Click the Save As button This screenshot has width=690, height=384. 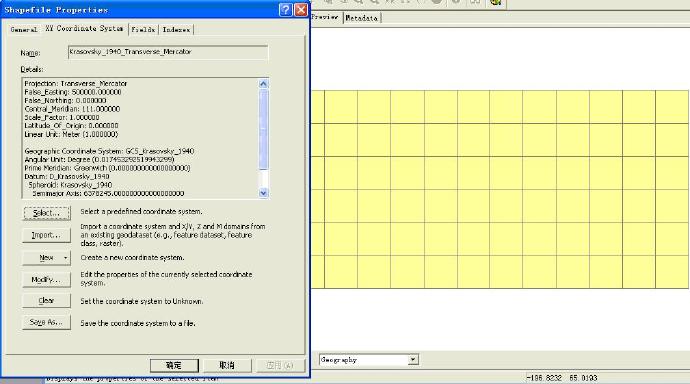coord(46,322)
